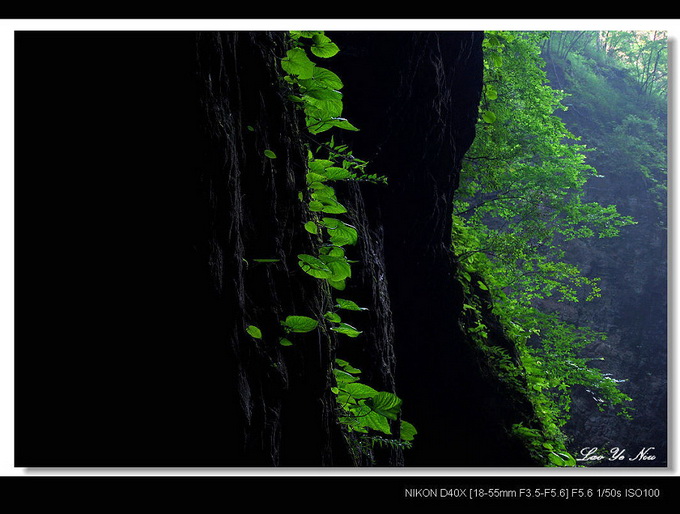Open the cliff and green vines photo
The image size is (680, 514).
340,249
